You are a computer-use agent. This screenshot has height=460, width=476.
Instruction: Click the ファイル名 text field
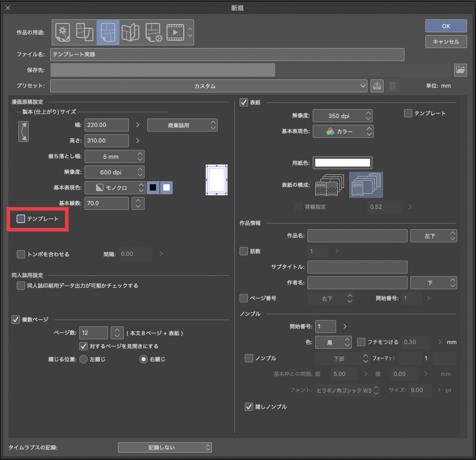coord(227,54)
